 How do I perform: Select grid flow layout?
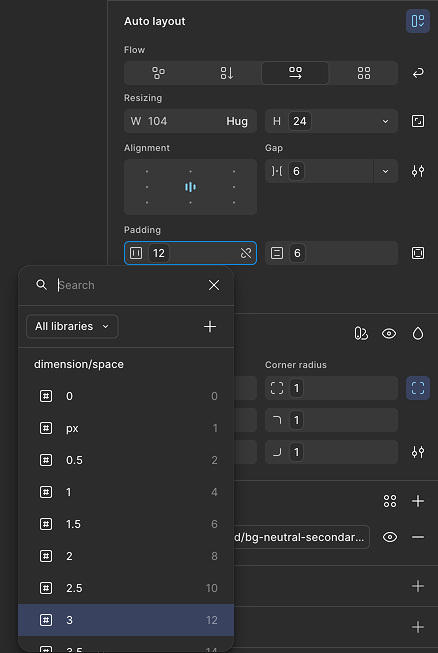363,73
